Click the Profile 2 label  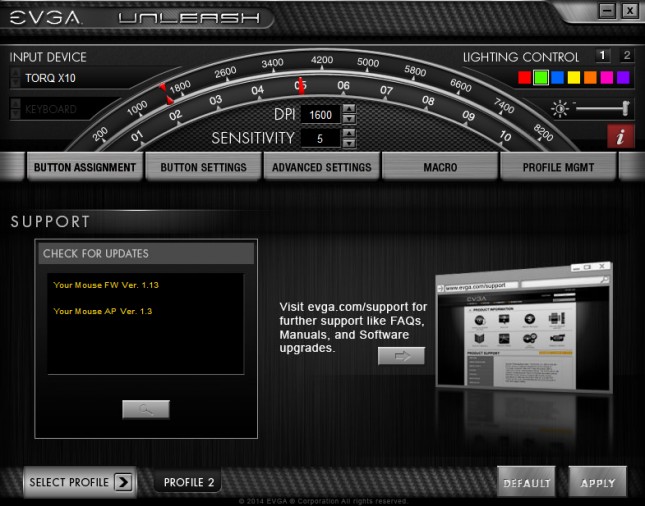(x=189, y=482)
